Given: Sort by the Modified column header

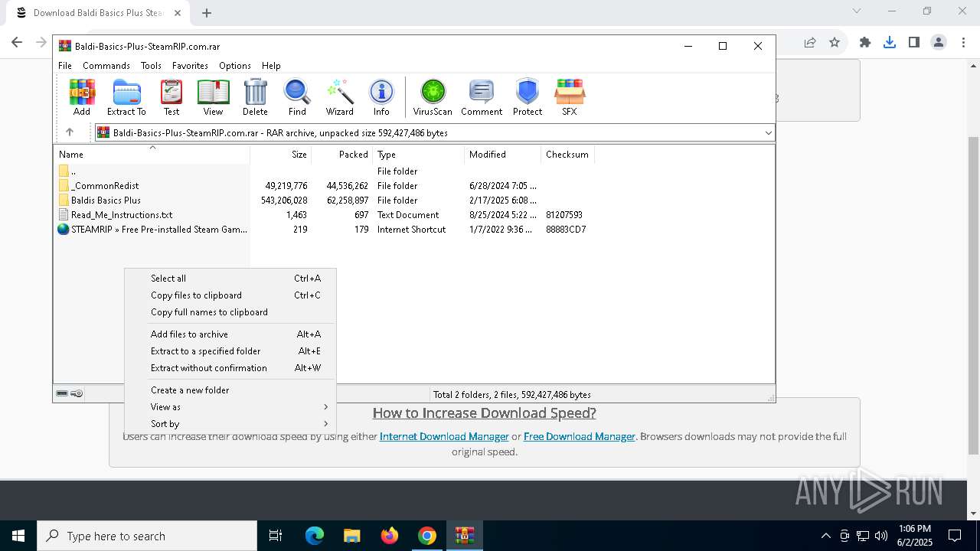Looking at the screenshot, I should point(502,155).
